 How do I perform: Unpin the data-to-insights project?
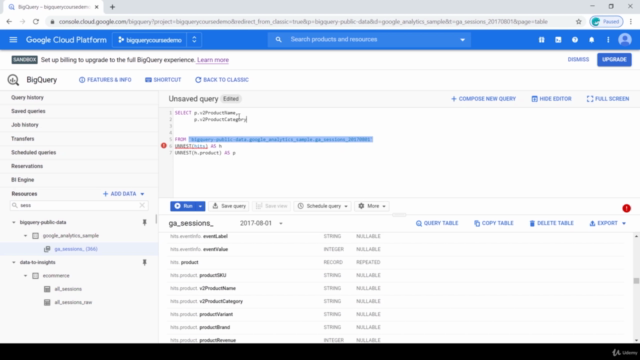(x=144, y=262)
